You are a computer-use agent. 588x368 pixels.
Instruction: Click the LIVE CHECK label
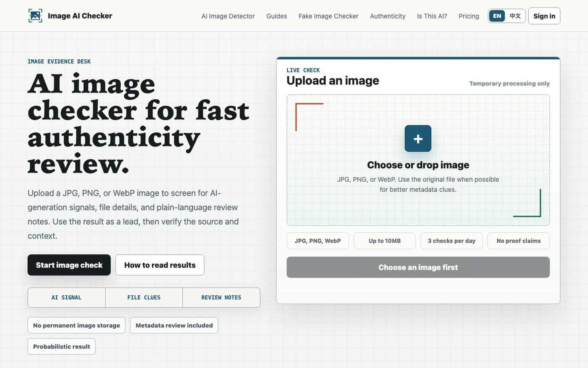[303, 70]
